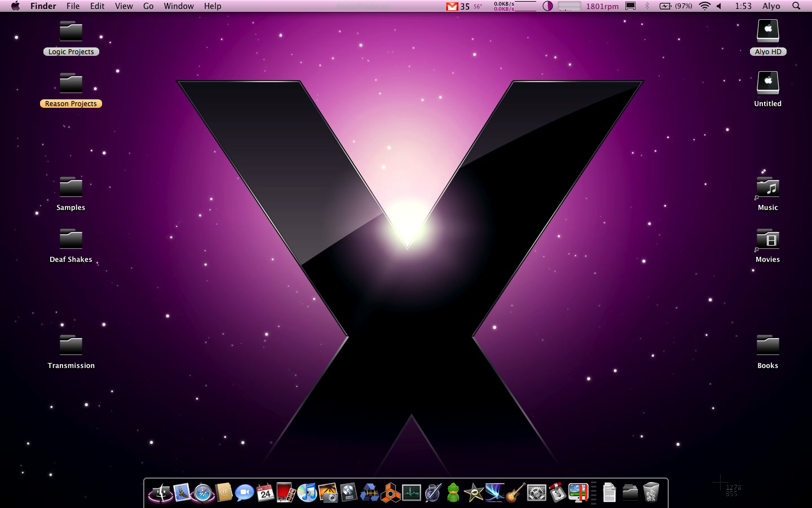Open the Finder application menu
Image resolution: width=812 pixels, height=508 pixels.
pos(43,6)
